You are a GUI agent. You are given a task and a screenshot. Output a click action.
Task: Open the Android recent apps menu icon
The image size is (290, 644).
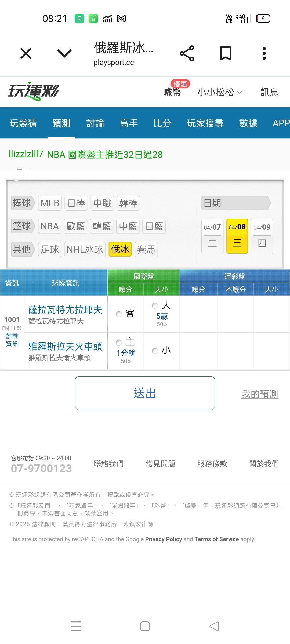[x=76, y=626]
